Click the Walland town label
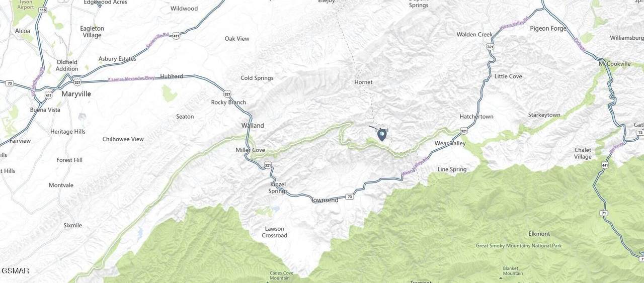Image resolution: width=644 pixels, height=283 pixels. pyautogui.click(x=253, y=126)
